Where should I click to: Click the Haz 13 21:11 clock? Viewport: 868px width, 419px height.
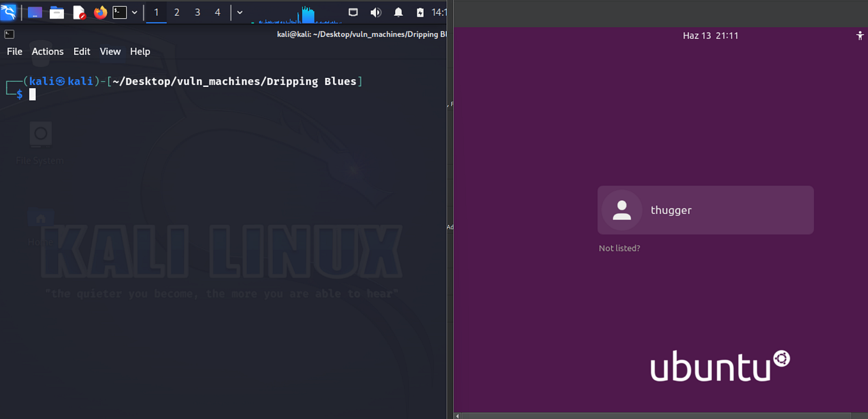711,36
